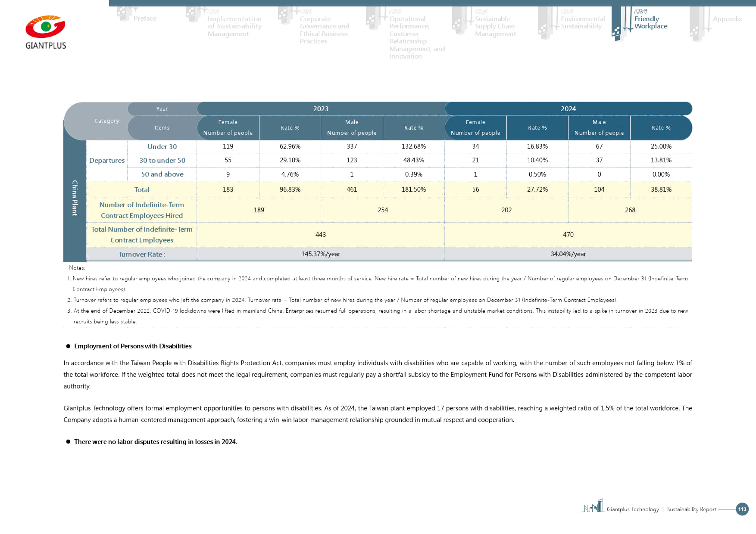Viewport: 756px width, 534px height.
Task: Jump to the Appendix section
Action: coord(727,19)
